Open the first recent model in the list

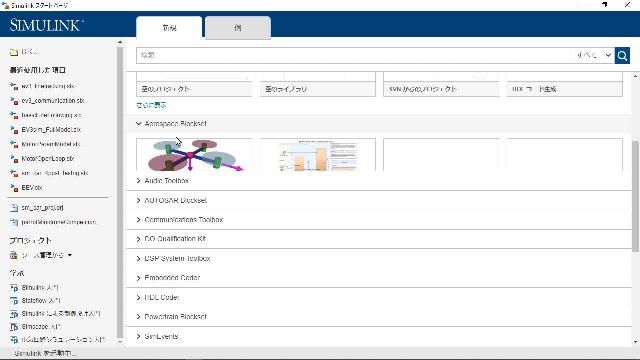tap(48, 86)
